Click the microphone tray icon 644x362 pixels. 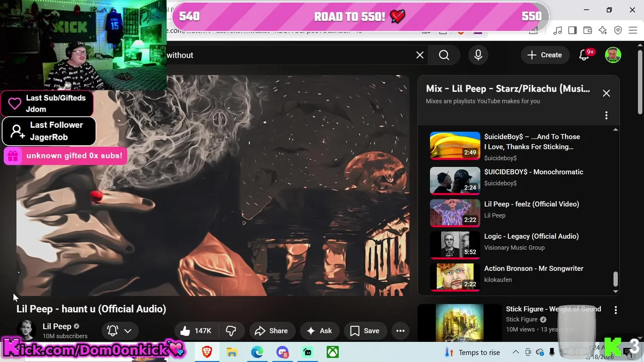click(x=552, y=352)
